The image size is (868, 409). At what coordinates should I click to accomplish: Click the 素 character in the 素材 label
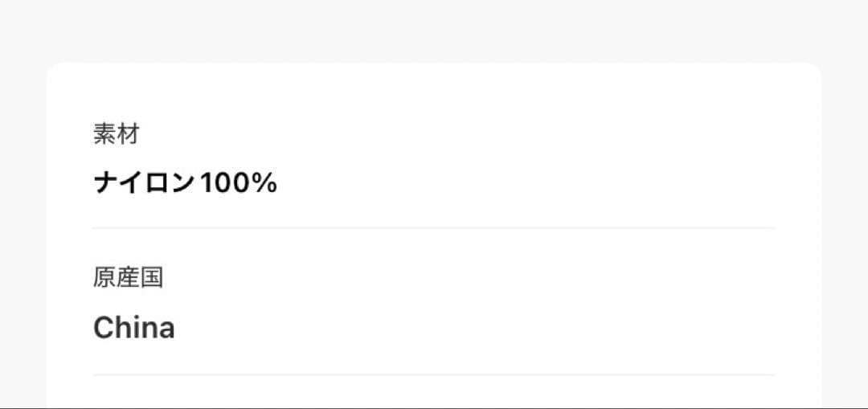[x=105, y=134]
